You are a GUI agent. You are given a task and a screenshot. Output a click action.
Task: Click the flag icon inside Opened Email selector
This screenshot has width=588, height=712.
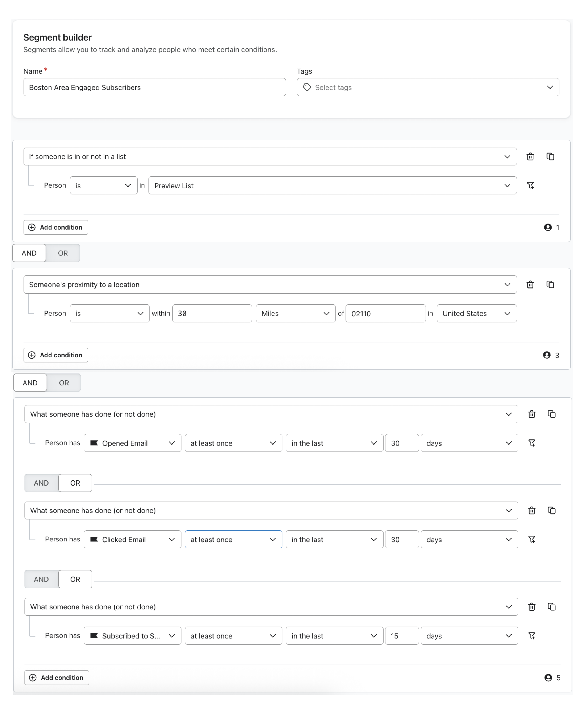pos(94,443)
